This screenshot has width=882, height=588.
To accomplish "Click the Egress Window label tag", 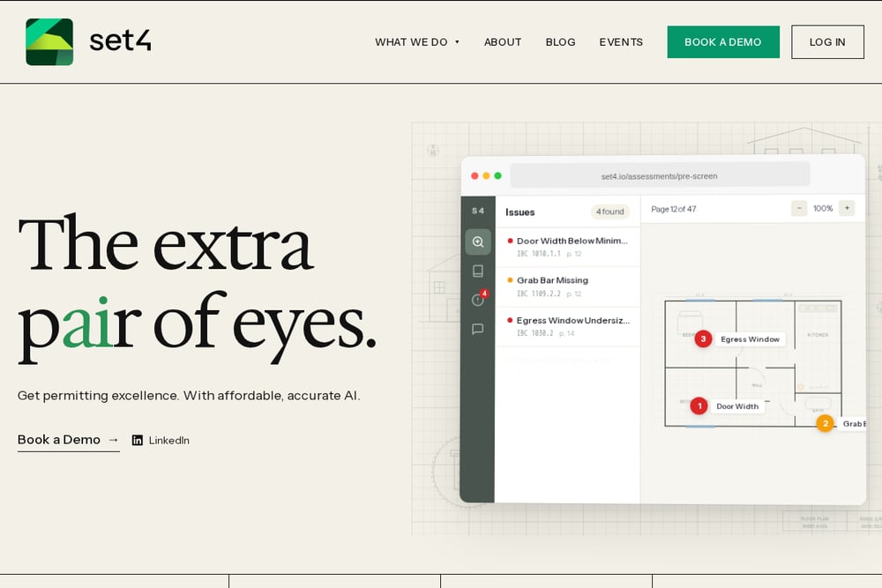I will click(750, 339).
